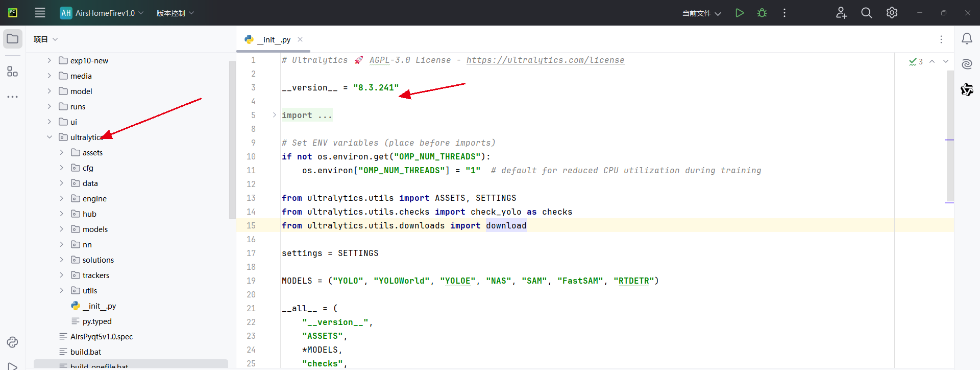Open the Notifications bell

(967, 39)
